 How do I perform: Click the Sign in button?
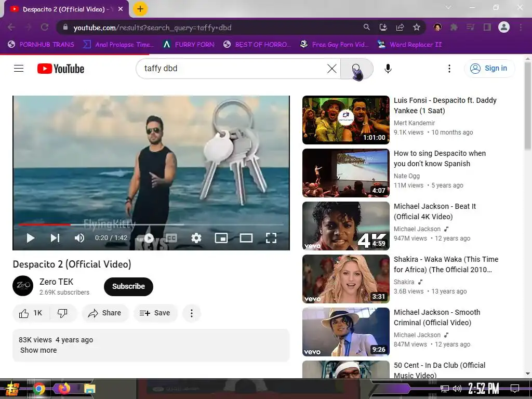[489, 68]
